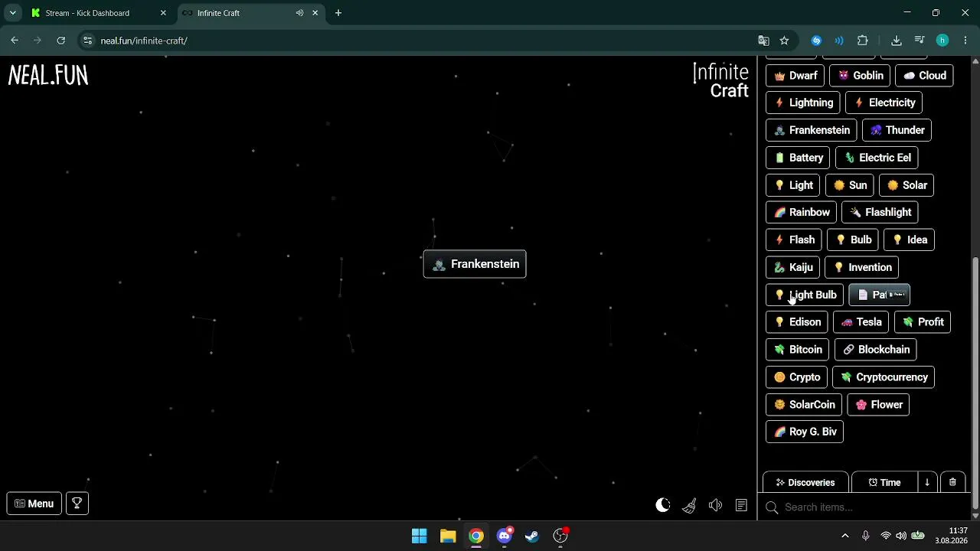The height and width of the screenshot is (551, 980).
Task: Pick the Profit element
Action: click(x=923, y=322)
